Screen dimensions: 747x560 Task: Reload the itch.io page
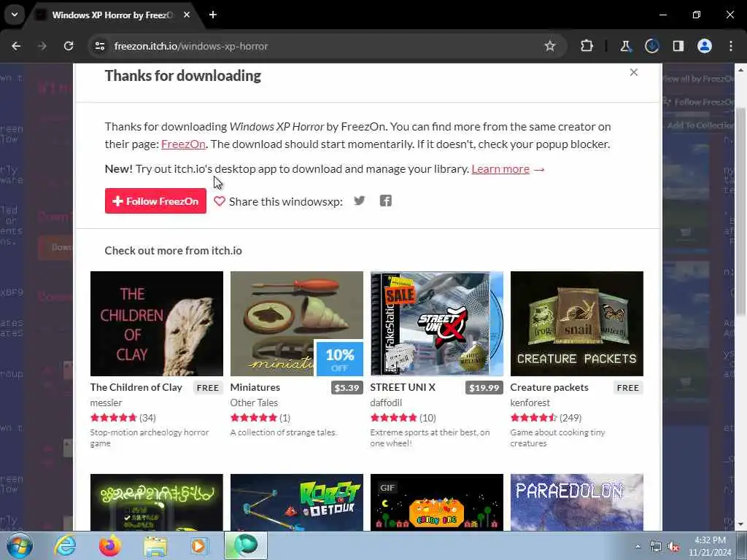pos(69,46)
